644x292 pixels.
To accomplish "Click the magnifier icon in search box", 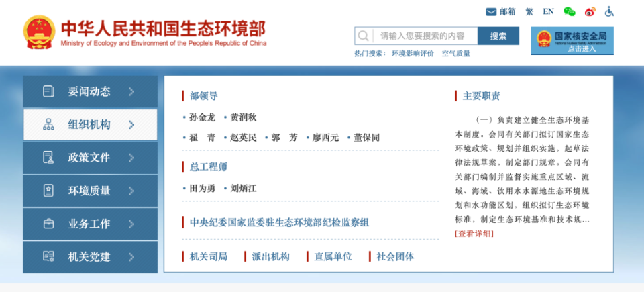I will (363, 36).
